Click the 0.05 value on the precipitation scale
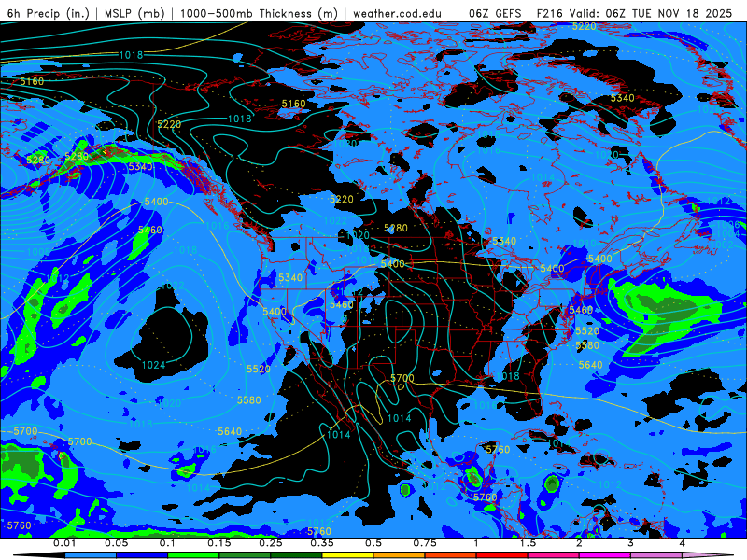The width and height of the screenshot is (747, 560). tap(116, 543)
